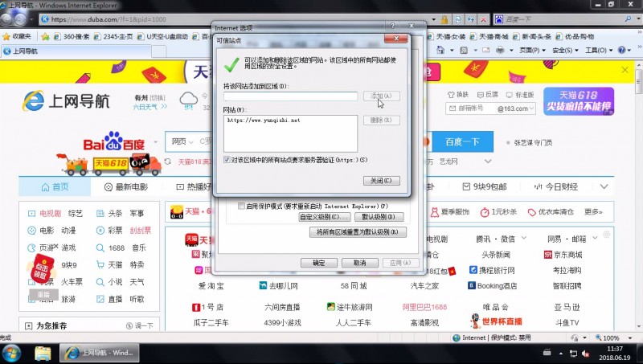This screenshot has height=364, width=643.
Task: Click the 电影 film reel icon in sidebar
Action: coord(31,231)
